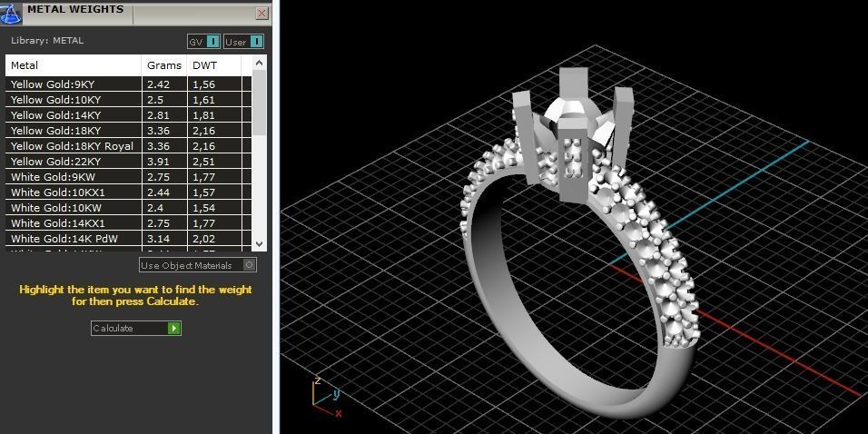Sort by the Metal column header
Image resolution: width=868 pixels, height=434 pixels.
74,65
